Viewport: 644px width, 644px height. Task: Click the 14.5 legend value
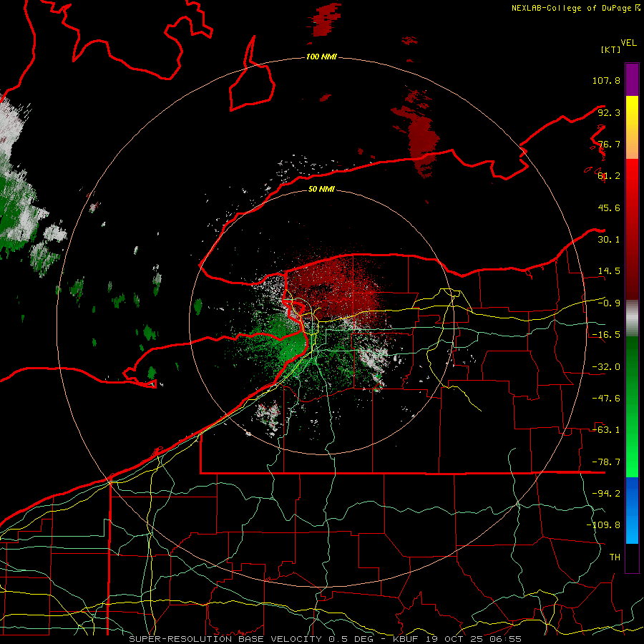(x=609, y=271)
